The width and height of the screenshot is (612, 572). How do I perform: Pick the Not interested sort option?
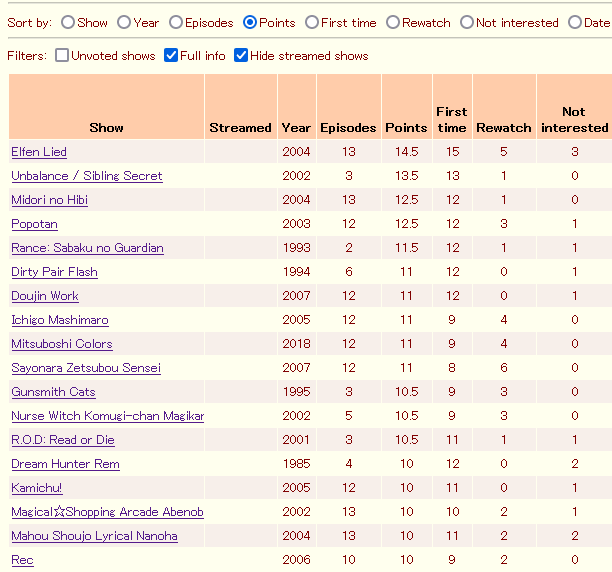(x=467, y=22)
